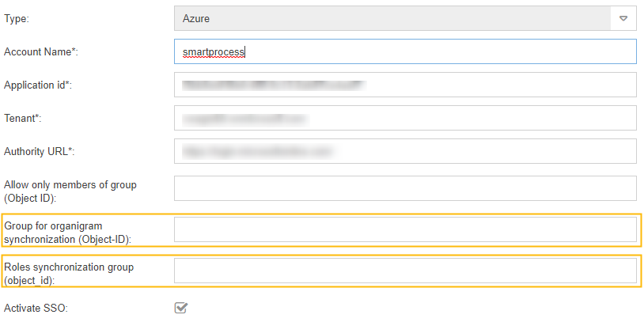Select the Tenant text field
Image resolution: width=644 pixels, height=322 pixels.
click(x=405, y=118)
